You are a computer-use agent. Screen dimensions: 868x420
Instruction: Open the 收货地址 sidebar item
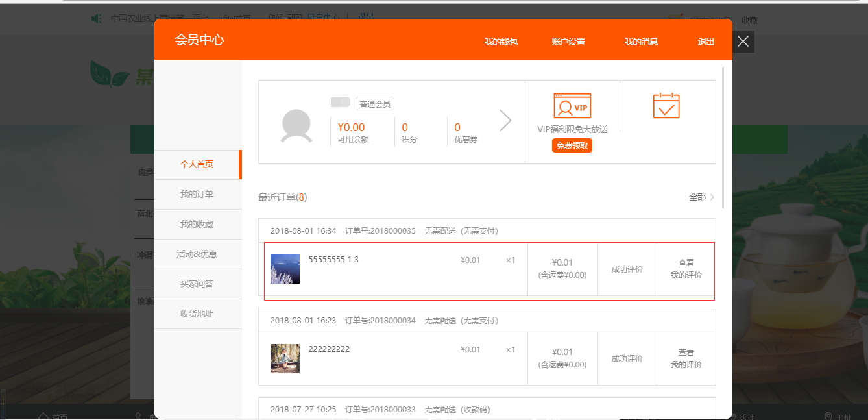(197, 314)
